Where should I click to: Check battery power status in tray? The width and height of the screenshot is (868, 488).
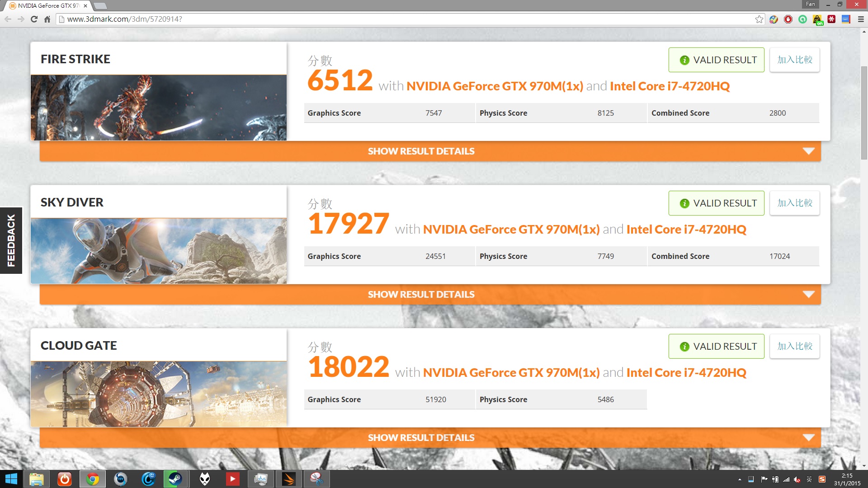pos(775,479)
